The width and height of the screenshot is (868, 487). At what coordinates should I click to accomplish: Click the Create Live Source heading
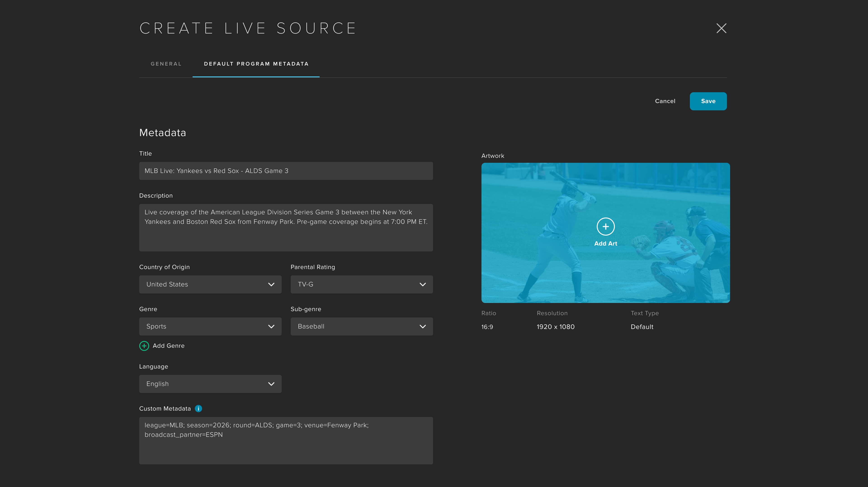tap(248, 28)
